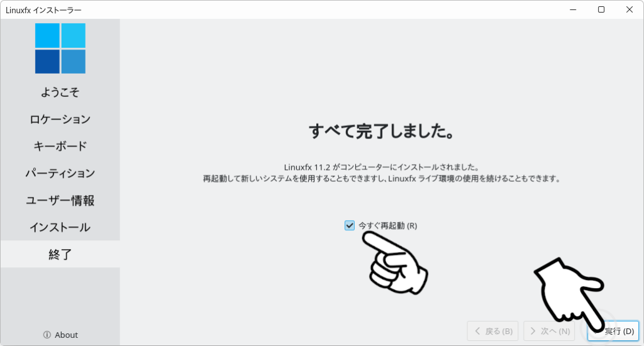Click the Linuxfx 11.2 installed message line
This screenshot has height=346, width=644.
click(x=382, y=167)
